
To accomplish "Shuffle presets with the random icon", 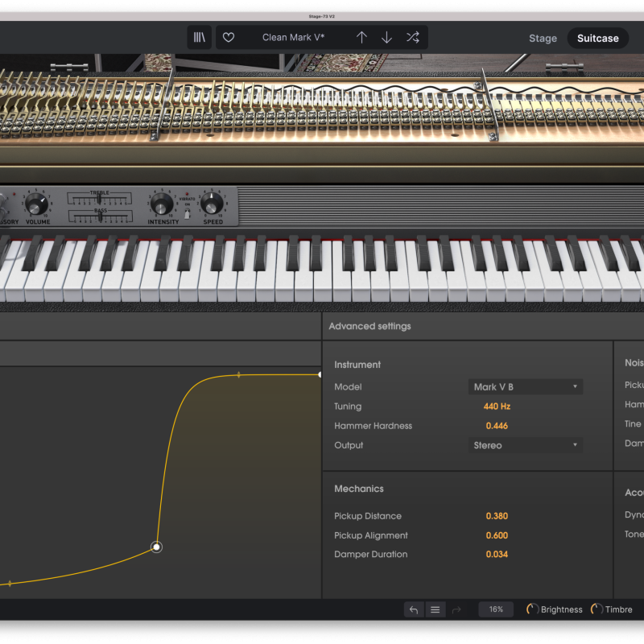I will click(x=413, y=37).
